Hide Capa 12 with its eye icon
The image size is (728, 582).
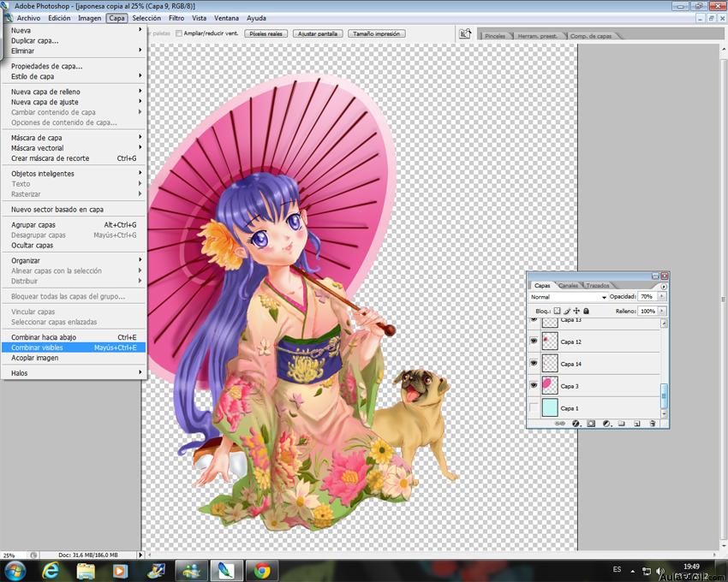534,341
